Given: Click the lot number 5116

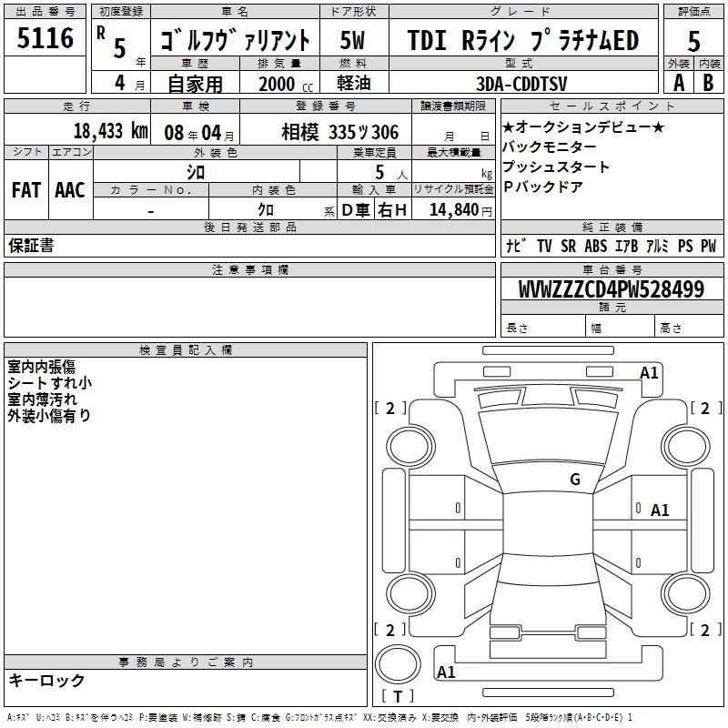Looking at the screenshot, I should pos(45,38).
